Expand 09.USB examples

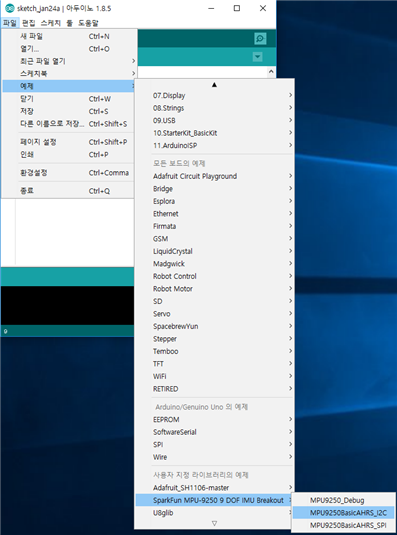(x=214, y=120)
